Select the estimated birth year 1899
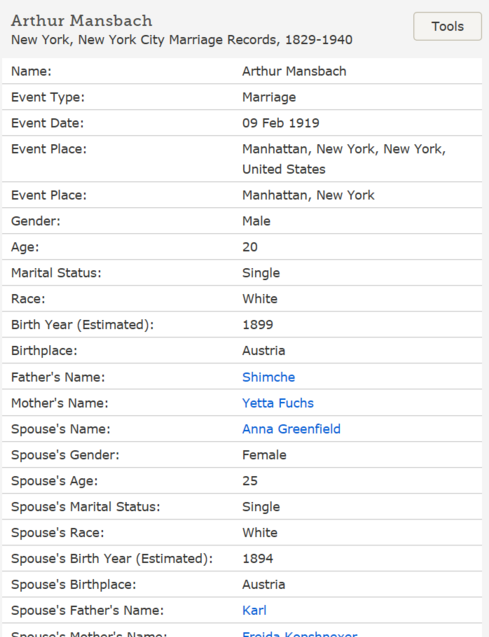Image resolution: width=489 pixels, height=637 pixels. 257,325
